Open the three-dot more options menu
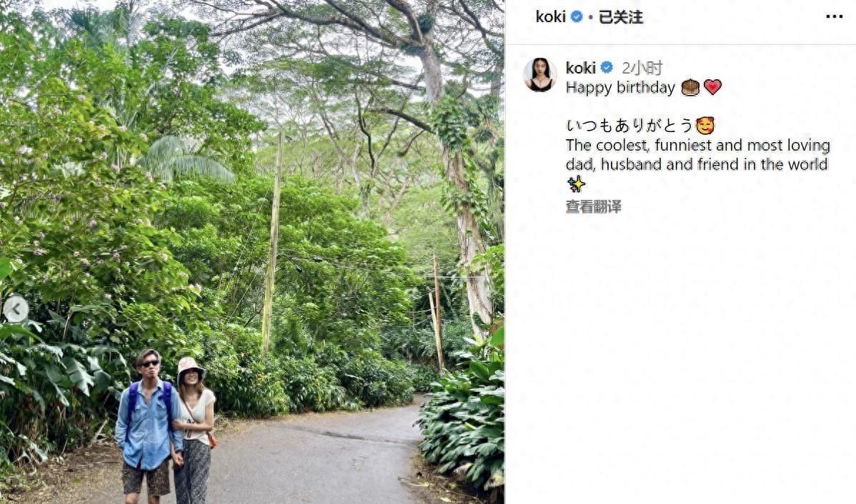856x504 pixels. [834, 17]
